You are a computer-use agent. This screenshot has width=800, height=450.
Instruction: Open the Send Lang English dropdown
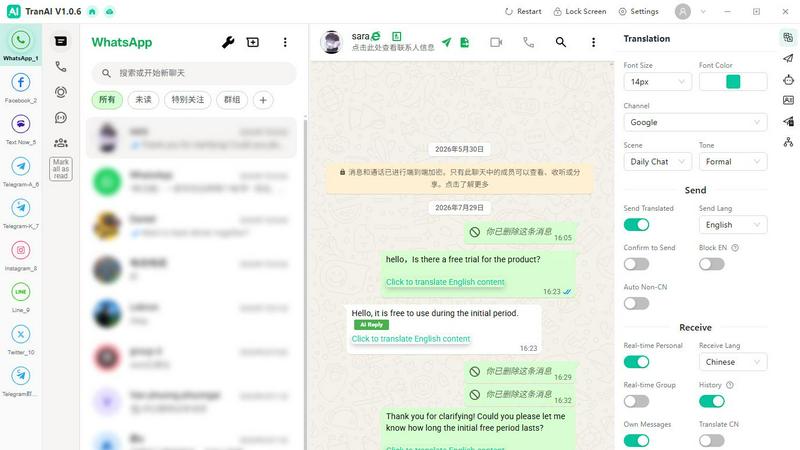(x=733, y=225)
